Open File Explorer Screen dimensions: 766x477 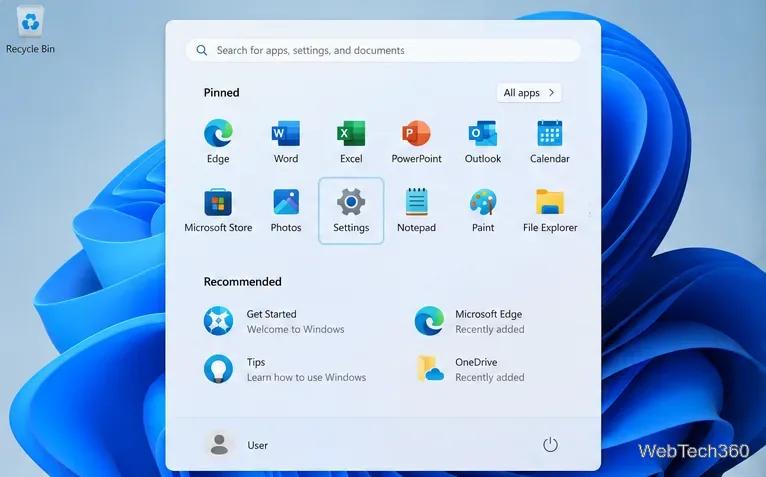click(x=550, y=211)
